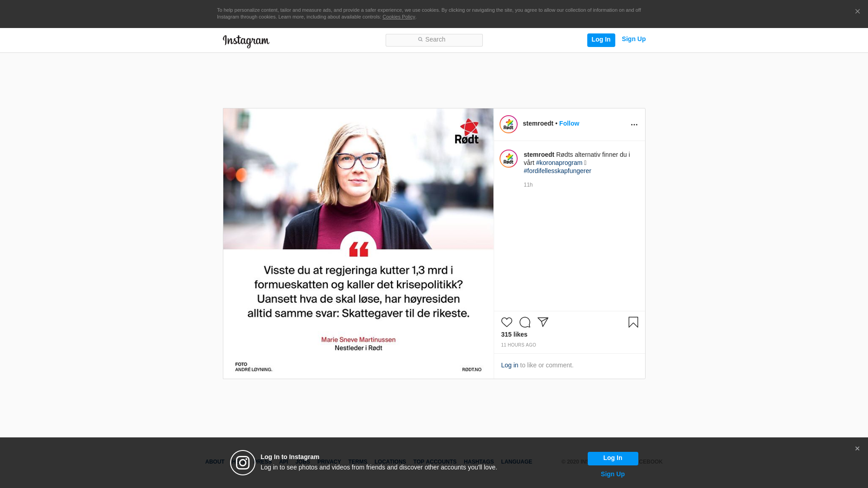868x488 pixels.
Task: Save post with bookmark icon
Action: click(x=633, y=322)
